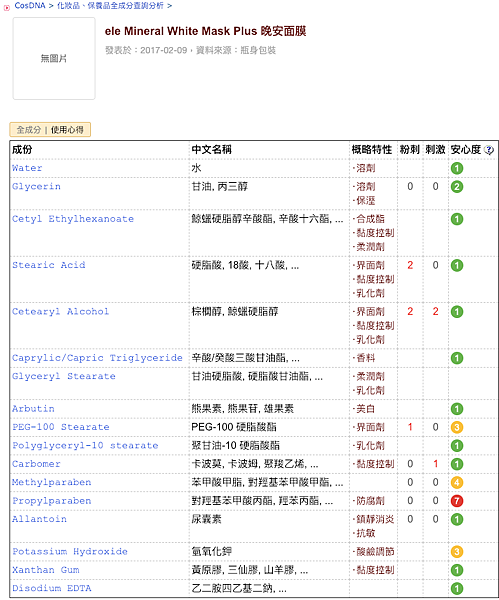
Task: Click the Chinese name 氫氧化鉀
Action: 212,551
